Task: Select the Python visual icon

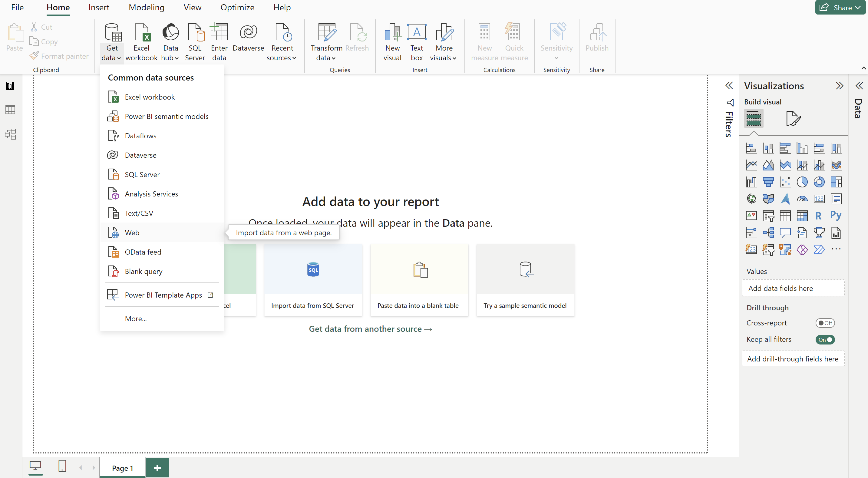Action: [836, 215]
